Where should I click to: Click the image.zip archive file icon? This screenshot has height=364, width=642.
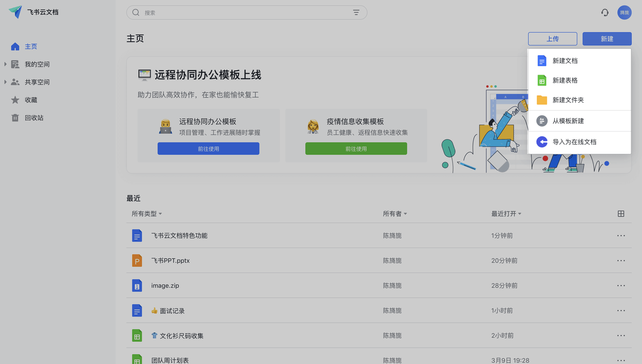point(137,286)
